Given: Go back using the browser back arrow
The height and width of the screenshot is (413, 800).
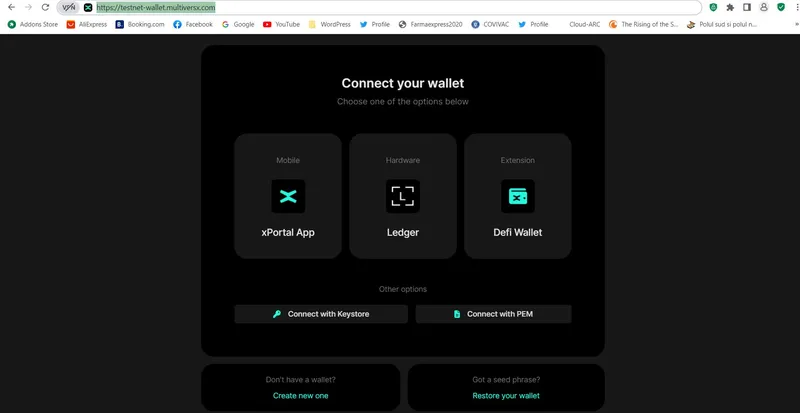Looking at the screenshot, I should (x=11, y=7).
